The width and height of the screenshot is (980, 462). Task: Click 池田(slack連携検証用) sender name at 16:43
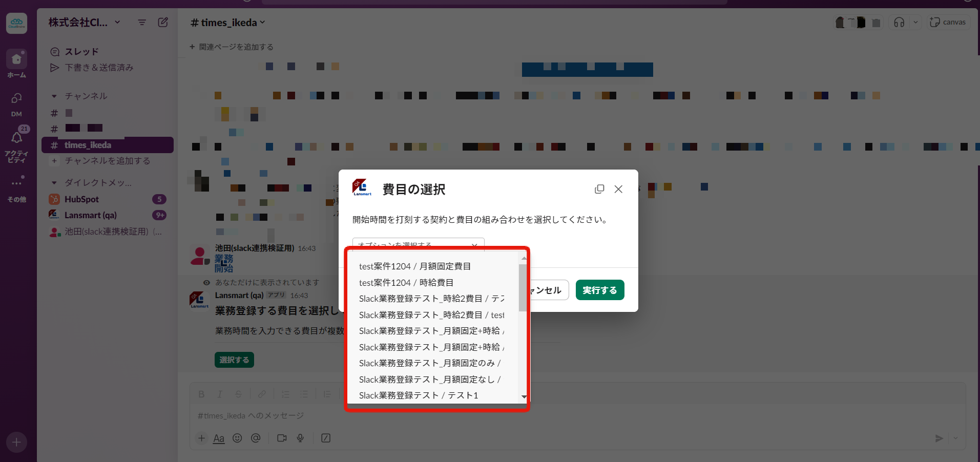(254, 248)
